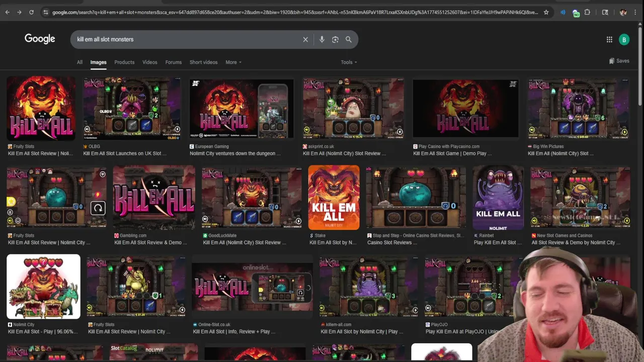
Task: Open the European Gaming image result
Action: [x=242, y=108]
